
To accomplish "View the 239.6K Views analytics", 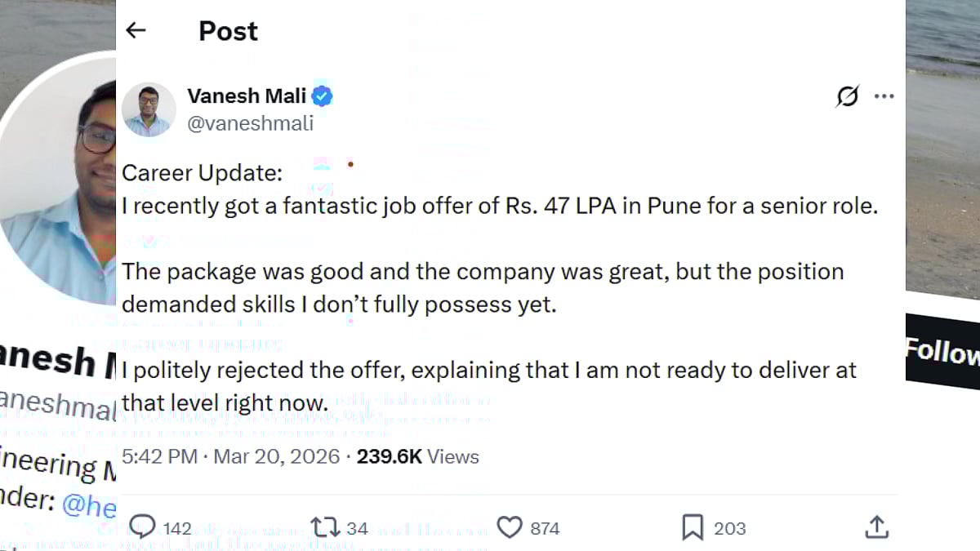I will [x=417, y=456].
